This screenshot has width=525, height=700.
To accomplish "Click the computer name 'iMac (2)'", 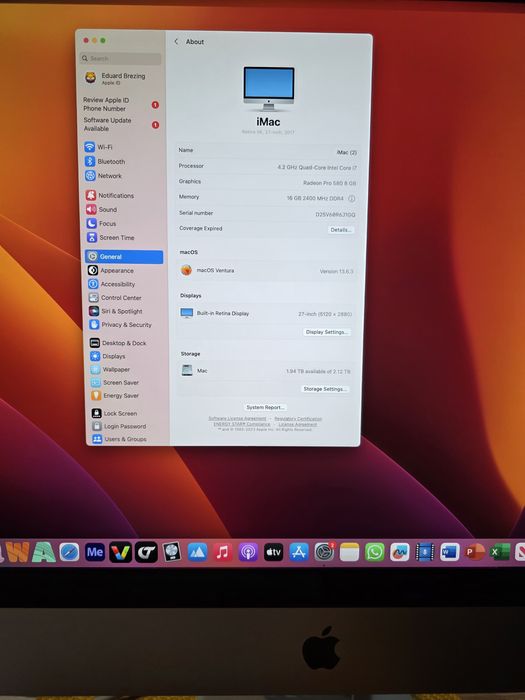I will click(346, 152).
